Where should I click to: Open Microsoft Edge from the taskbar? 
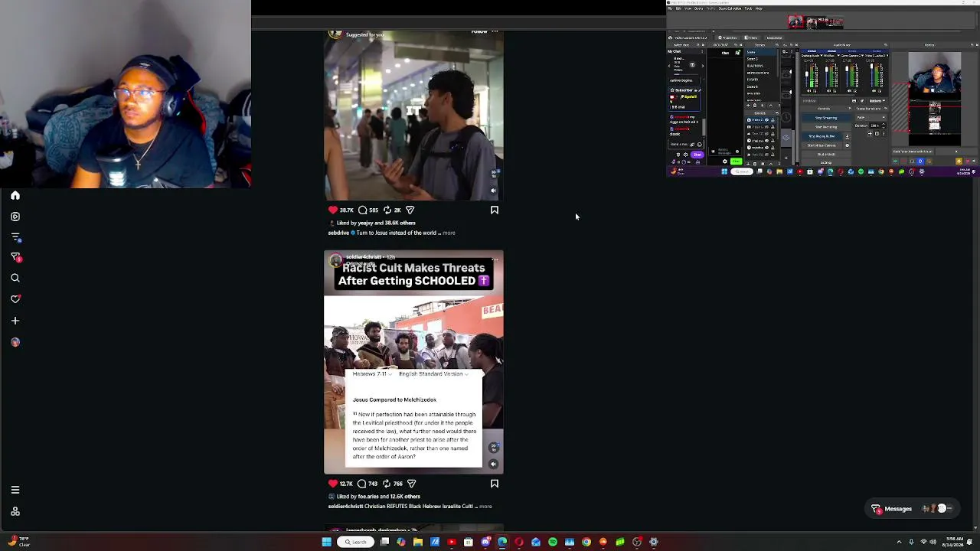[502, 542]
